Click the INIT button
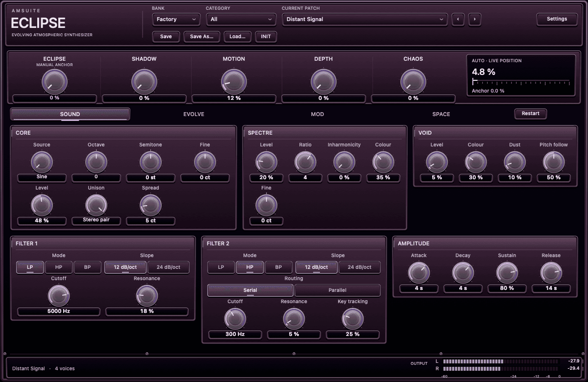The height and width of the screenshot is (382, 588). tap(266, 37)
